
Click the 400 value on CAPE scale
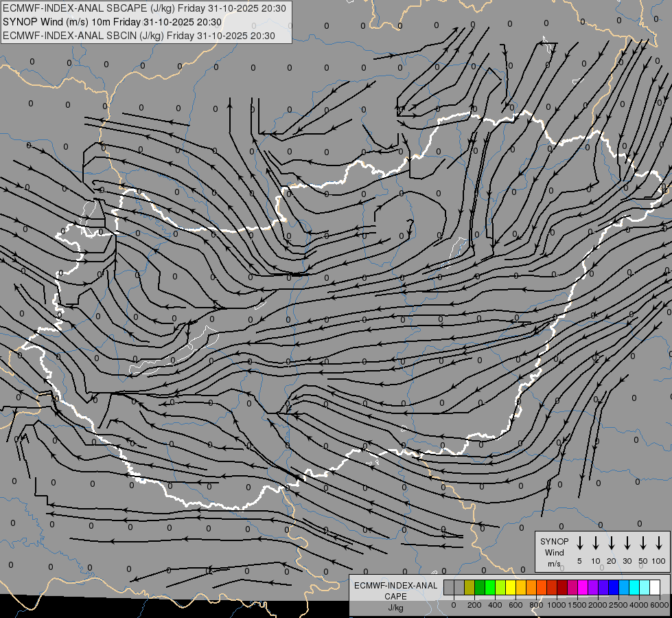(x=495, y=605)
